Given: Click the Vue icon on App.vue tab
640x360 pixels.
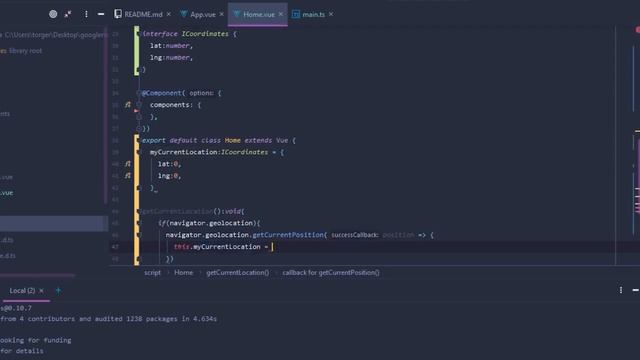Looking at the screenshot, I should pos(184,14).
